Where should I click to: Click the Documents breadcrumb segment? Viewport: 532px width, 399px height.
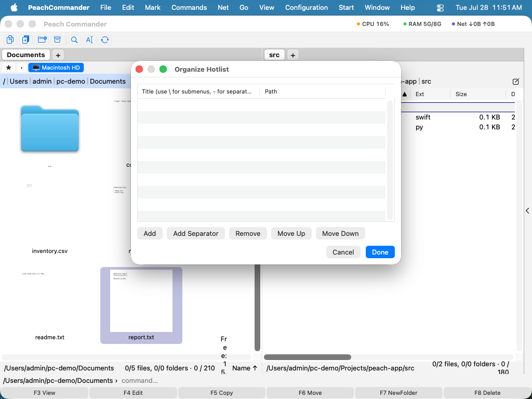(108, 82)
